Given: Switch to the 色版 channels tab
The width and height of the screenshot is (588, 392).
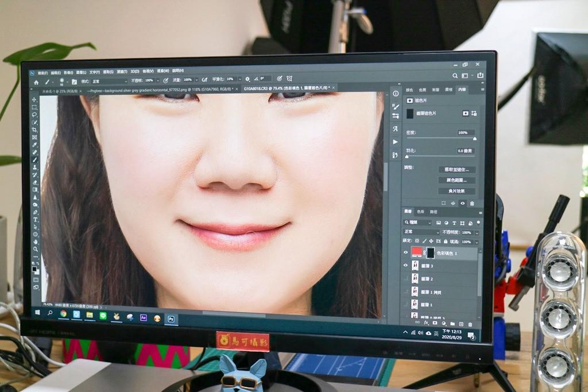Looking at the screenshot, I should pos(420,211).
